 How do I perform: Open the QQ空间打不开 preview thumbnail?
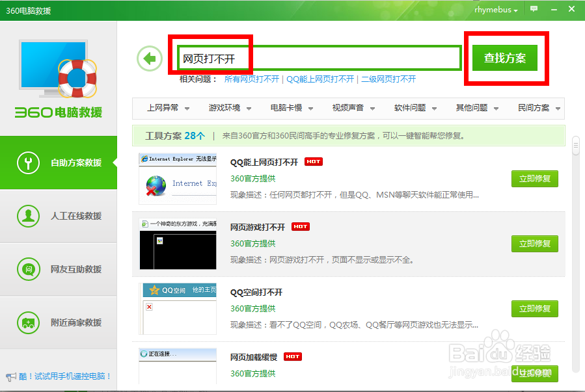(177, 309)
